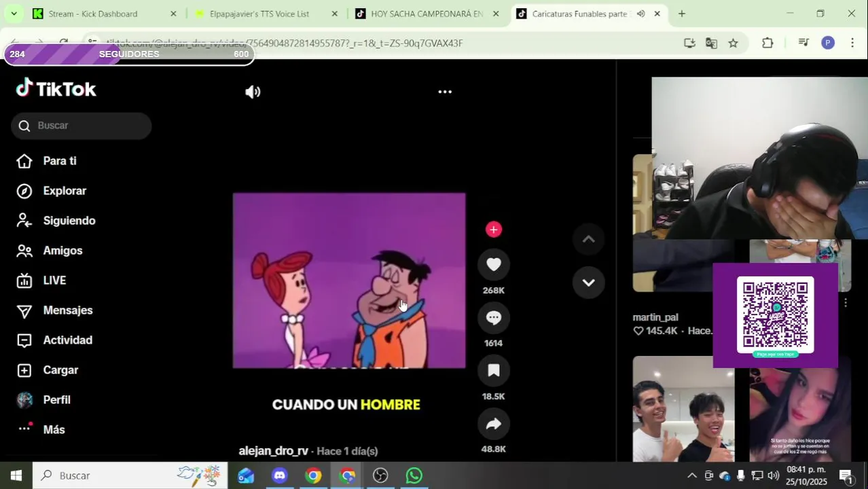Follow creator with the red plus button
The image size is (868, 489).
[x=494, y=230]
